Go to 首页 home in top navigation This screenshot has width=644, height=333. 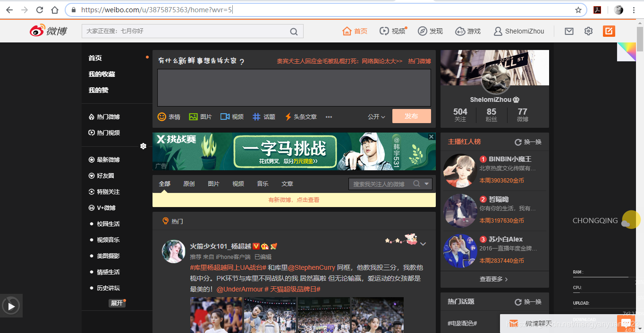click(x=355, y=31)
